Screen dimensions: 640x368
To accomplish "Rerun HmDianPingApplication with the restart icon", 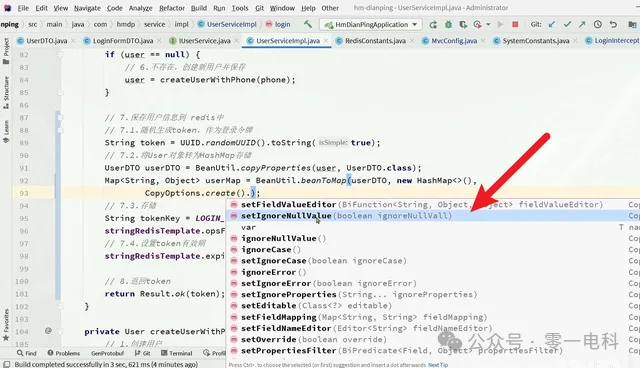I will tap(433, 24).
